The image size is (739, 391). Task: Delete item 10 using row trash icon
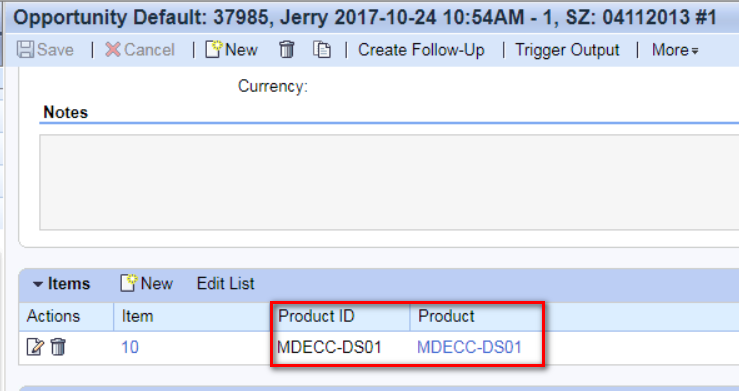[58, 347]
